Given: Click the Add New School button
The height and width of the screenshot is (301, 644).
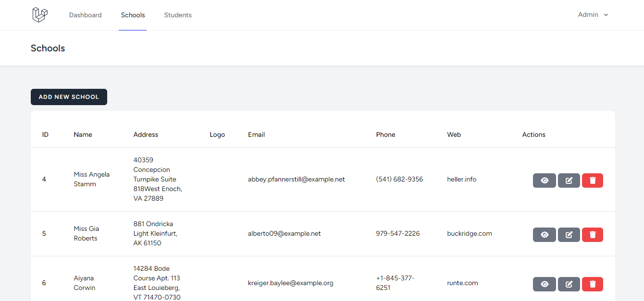Looking at the screenshot, I should [x=69, y=97].
